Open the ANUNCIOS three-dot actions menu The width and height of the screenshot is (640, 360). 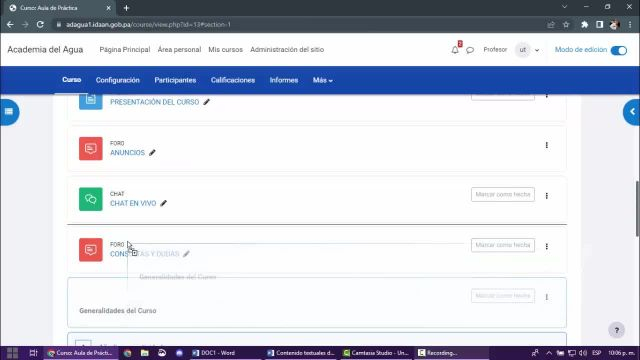(547, 145)
